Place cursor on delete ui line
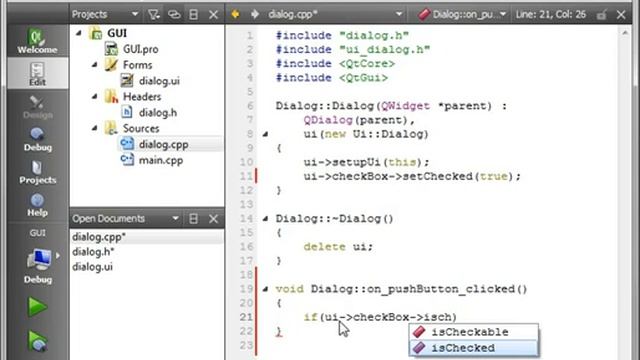 coord(338,247)
